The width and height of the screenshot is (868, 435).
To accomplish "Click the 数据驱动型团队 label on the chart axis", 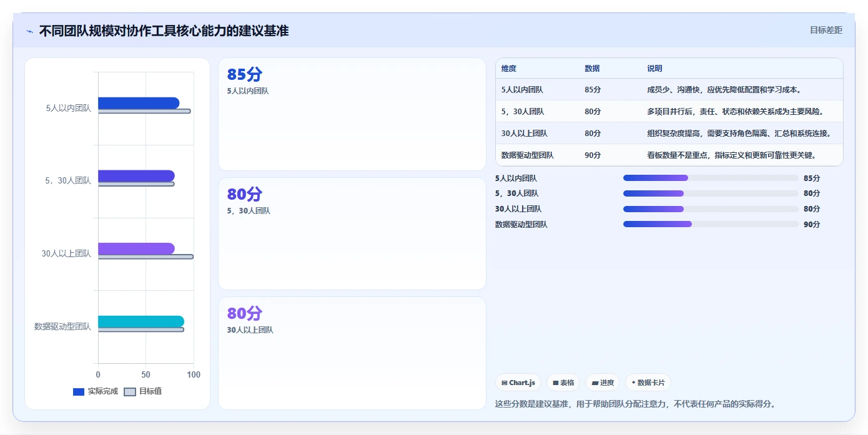I will tap(62, 326).
